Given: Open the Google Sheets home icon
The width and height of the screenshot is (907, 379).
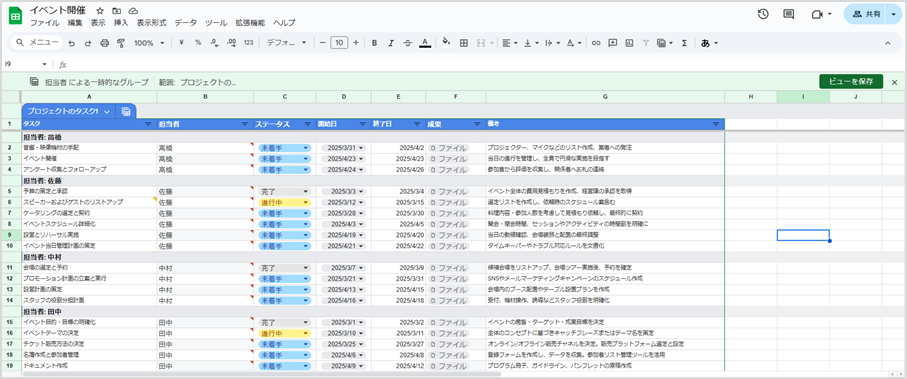Looking at the screenshot, I should [x=16, y=16].
